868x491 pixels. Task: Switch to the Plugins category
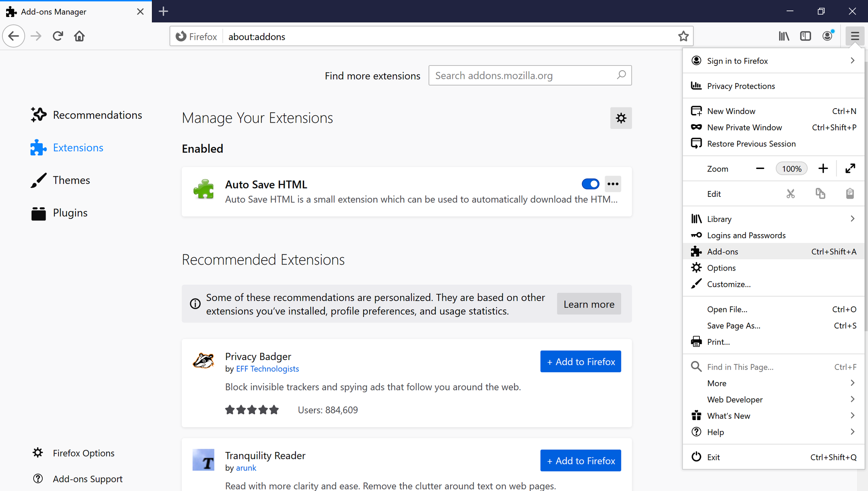(59, 213)
